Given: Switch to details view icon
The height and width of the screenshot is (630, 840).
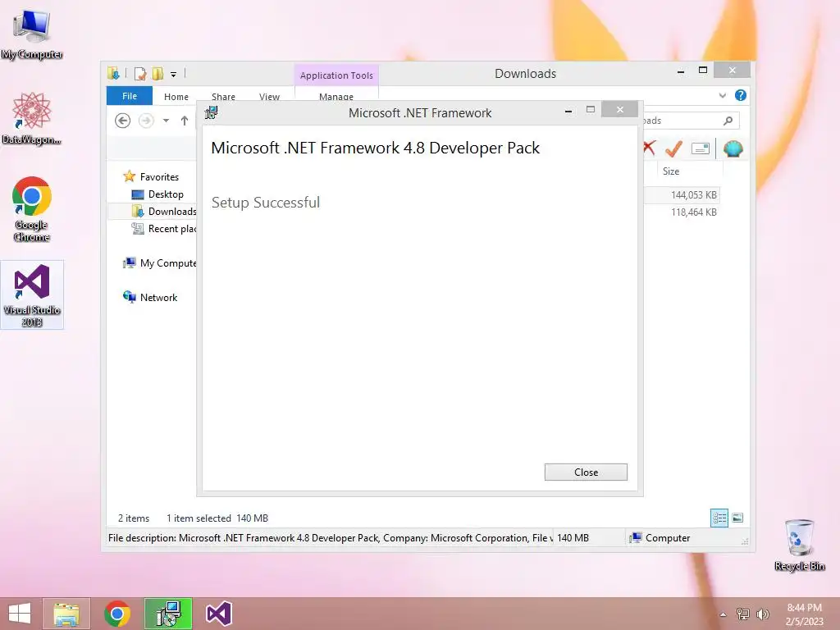Looking at the screenshot, I should (719, 518).
